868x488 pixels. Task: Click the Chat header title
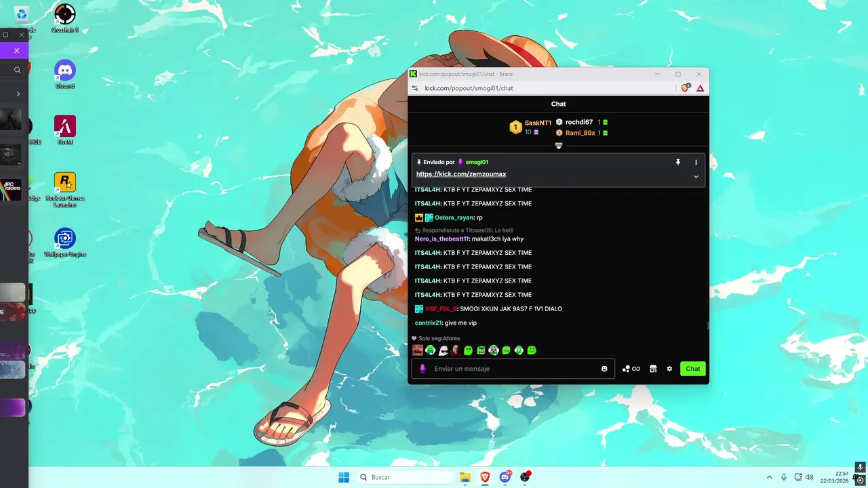tap(558, 104)
